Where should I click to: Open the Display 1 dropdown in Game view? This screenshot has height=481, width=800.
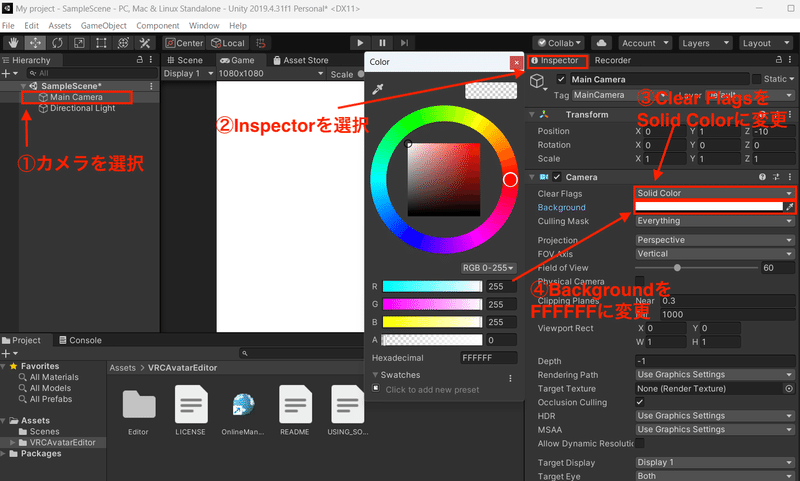click(188, 73)
